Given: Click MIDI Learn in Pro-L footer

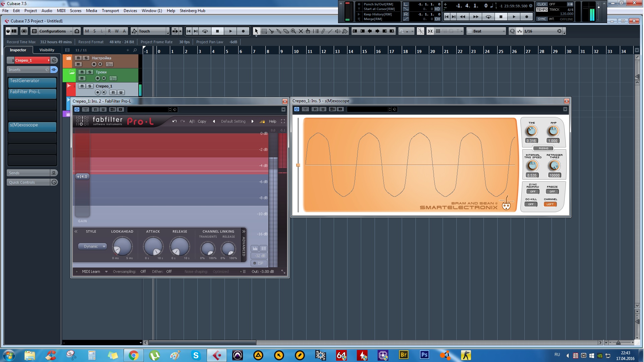Looking at the screenshot, I should pyautogui.click(x=91, y=272).
